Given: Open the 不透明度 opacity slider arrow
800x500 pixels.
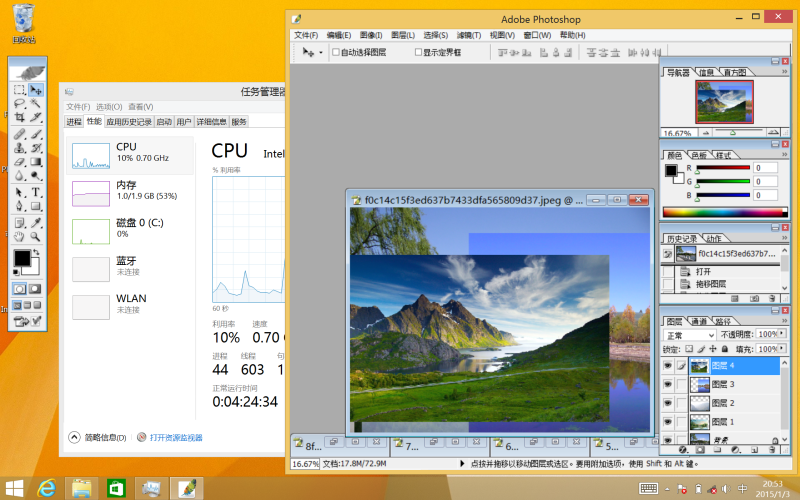Looking at the screenshot, I should coord(782,333).
